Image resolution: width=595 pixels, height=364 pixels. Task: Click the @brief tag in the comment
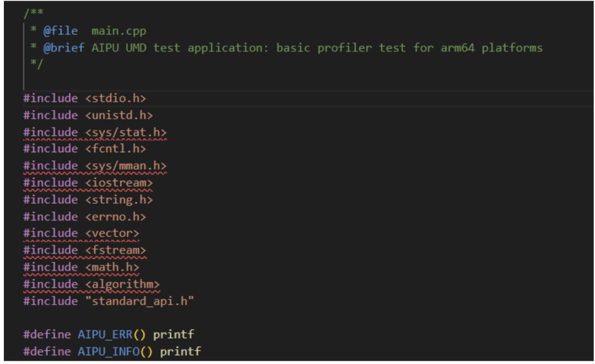tap(64, 48)
